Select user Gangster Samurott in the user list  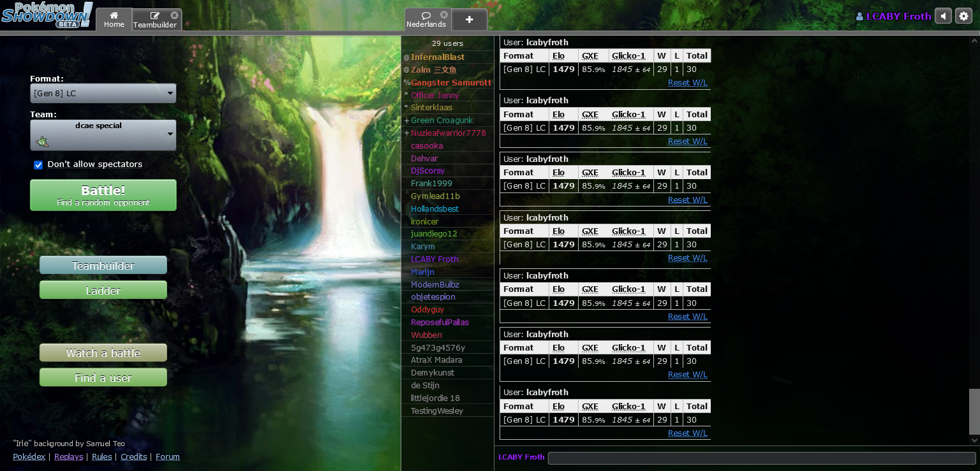450,82
